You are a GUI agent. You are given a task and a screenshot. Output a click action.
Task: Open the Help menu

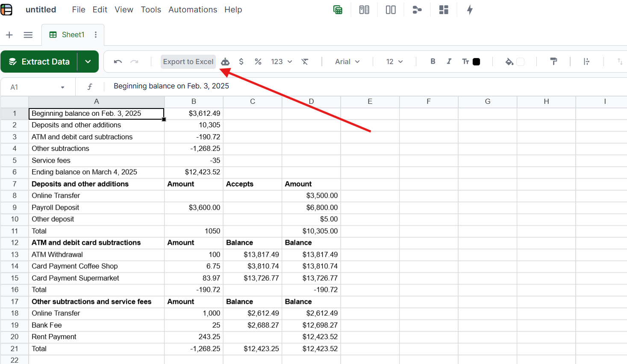point(233,9)
